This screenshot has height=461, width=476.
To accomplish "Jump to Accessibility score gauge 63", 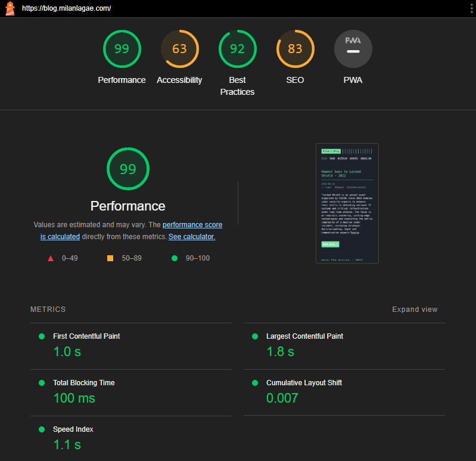I will pyautogui.click(x=180, y=49).
